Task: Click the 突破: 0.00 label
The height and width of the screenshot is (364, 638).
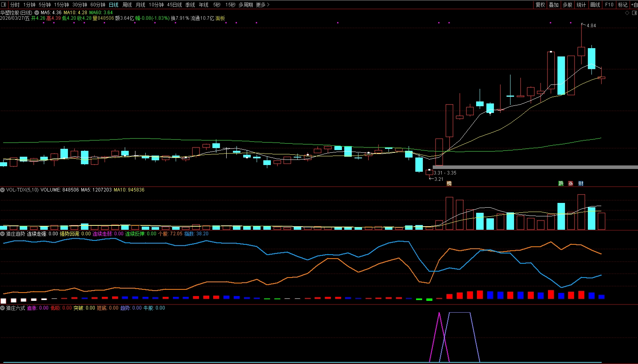Action: click(x=84, y=308)
